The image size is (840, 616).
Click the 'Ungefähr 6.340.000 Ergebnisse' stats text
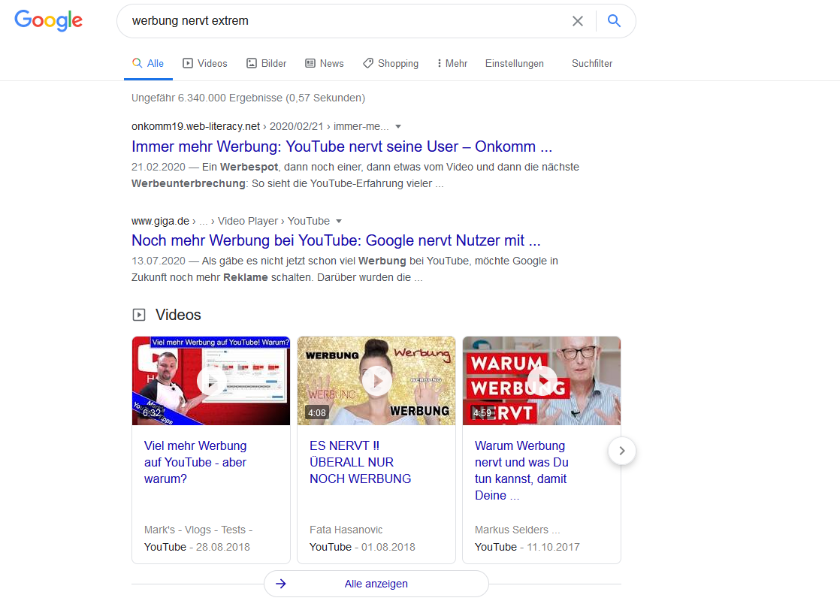point(248,98)
